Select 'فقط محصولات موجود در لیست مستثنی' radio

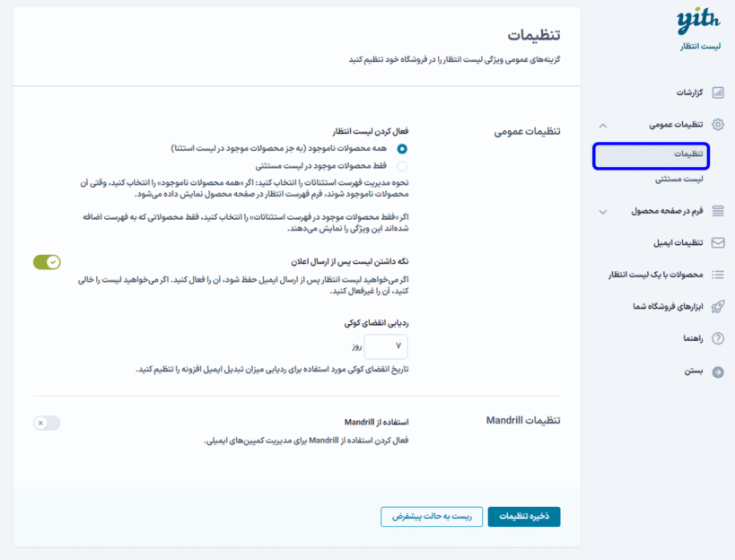(402, 166)
